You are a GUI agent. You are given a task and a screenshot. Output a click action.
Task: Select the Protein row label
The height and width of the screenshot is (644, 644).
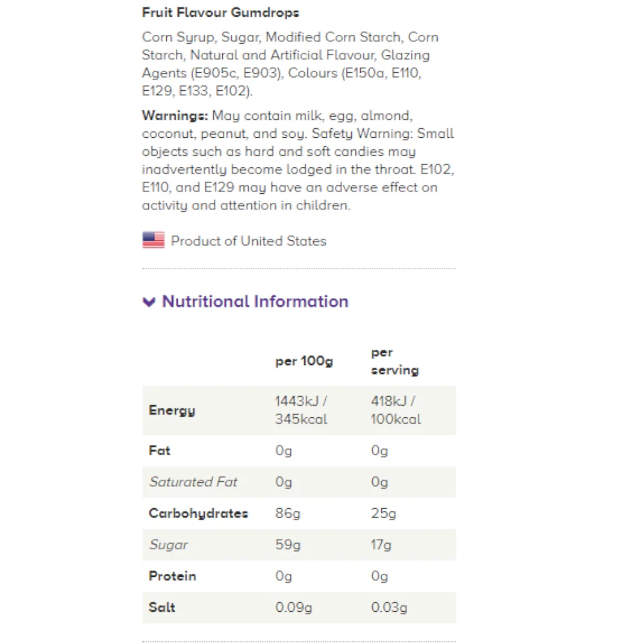click(x=173, y=576)
